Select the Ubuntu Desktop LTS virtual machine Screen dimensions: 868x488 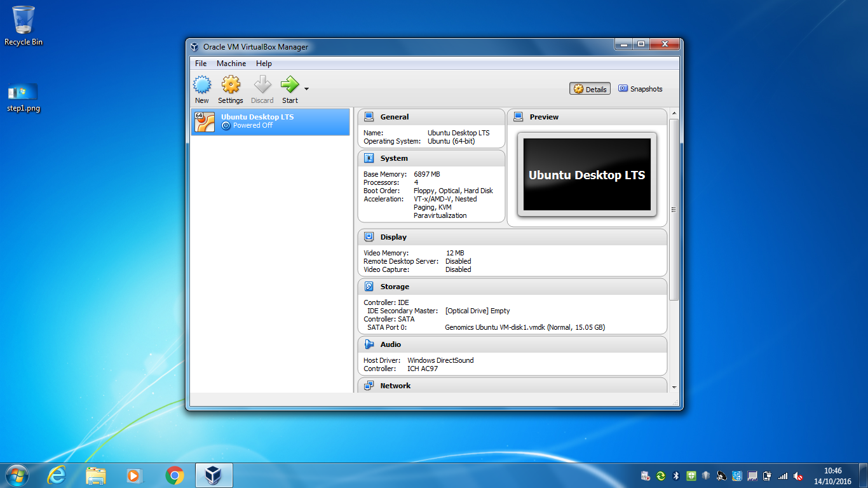(271, 121)
